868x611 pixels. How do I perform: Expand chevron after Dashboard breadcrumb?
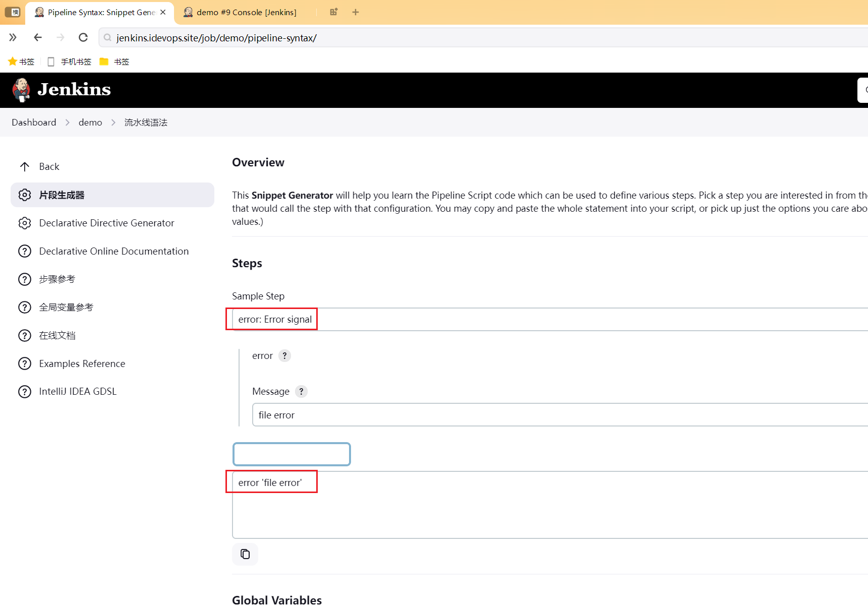(68, 123)
